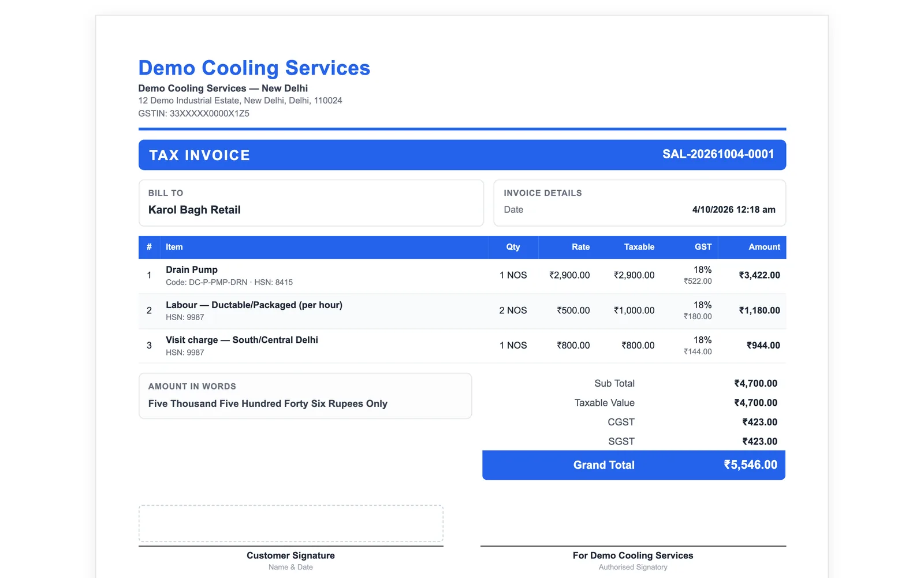This screenshot has width=924, height=578.
Task: Click the Customer Signature label
Action: 290,556
